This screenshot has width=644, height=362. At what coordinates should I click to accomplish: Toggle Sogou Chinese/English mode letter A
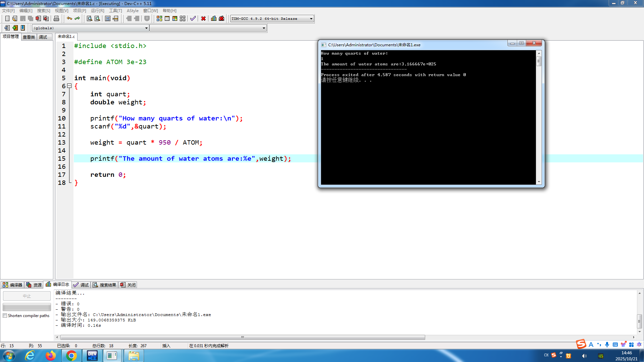[x=591, y=345]
